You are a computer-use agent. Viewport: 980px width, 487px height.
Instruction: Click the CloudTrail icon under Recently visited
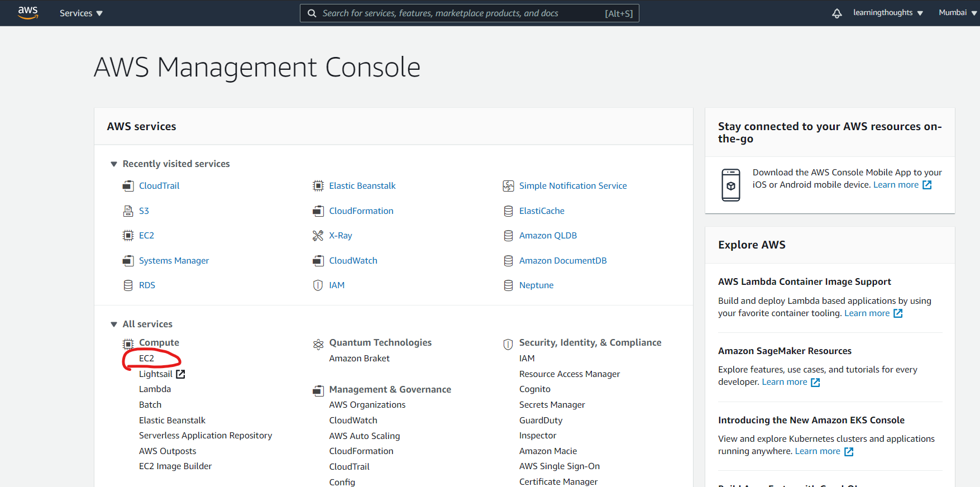(128, 186)
